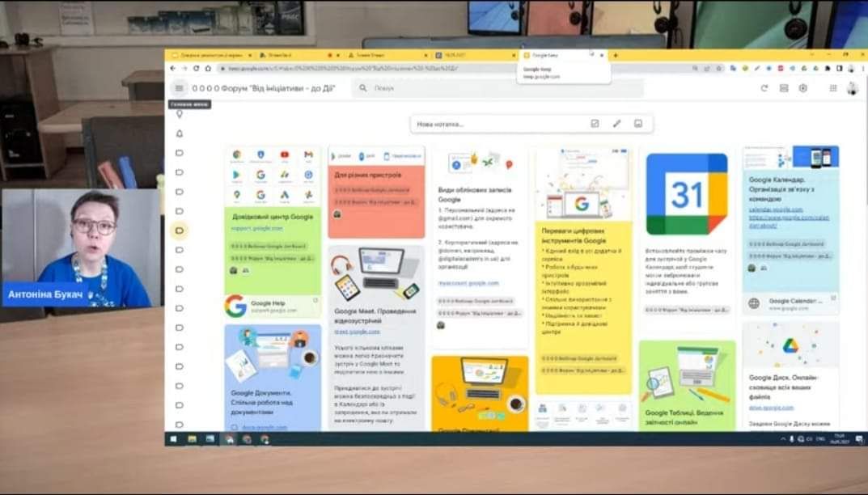Refresh notes with the Keep refresh icon
Screen dimensions: 868x495
click(x=764, y=88)
